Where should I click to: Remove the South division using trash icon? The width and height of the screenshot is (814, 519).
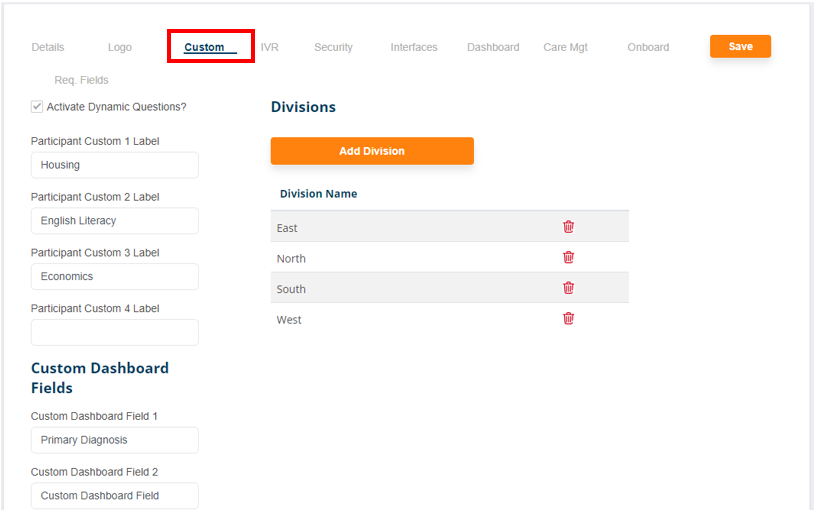[568, 288]
